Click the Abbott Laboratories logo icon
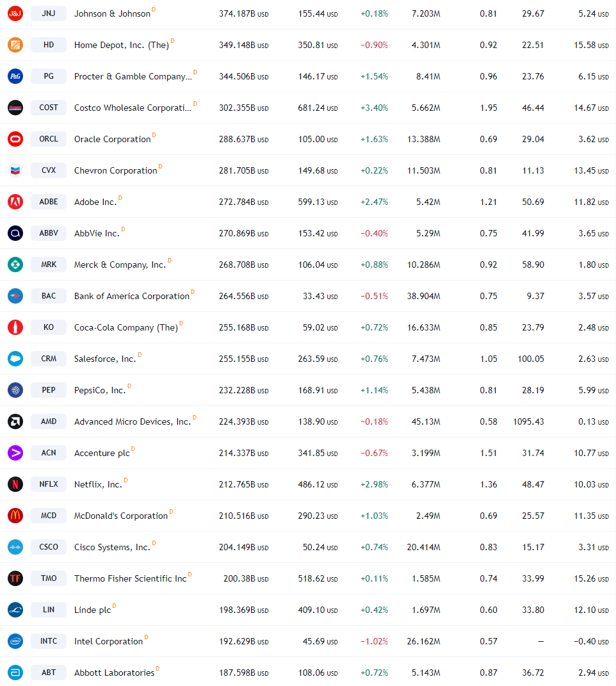This screenshot has width=616, height=686. 15,673
